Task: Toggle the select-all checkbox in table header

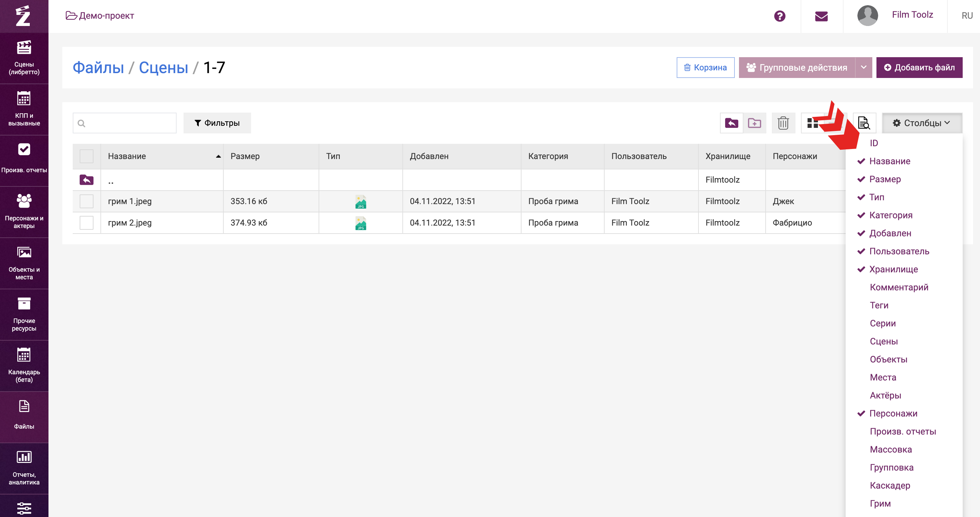Action: pos(86,156)
